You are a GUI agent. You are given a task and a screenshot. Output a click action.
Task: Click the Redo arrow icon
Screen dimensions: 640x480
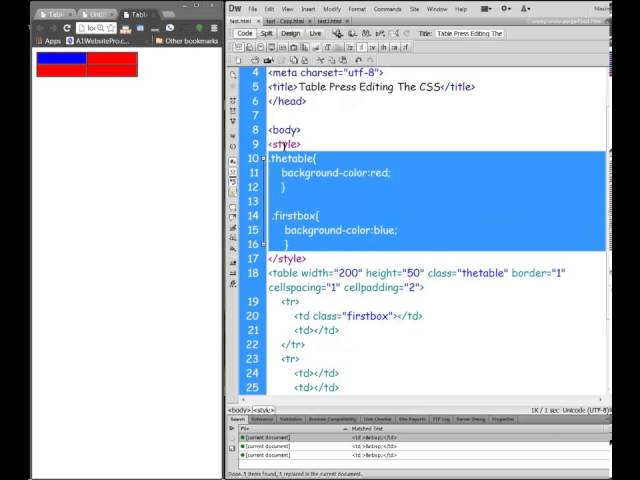tap(370, 60)
